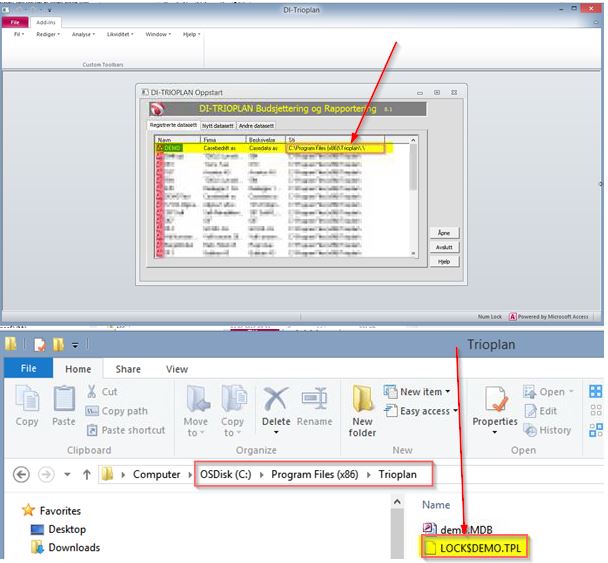Image resolution: width=608 pixels, height=563 pixels.
Task: Select the Add-ins ribbon tab
Action: tap(46, 22)
